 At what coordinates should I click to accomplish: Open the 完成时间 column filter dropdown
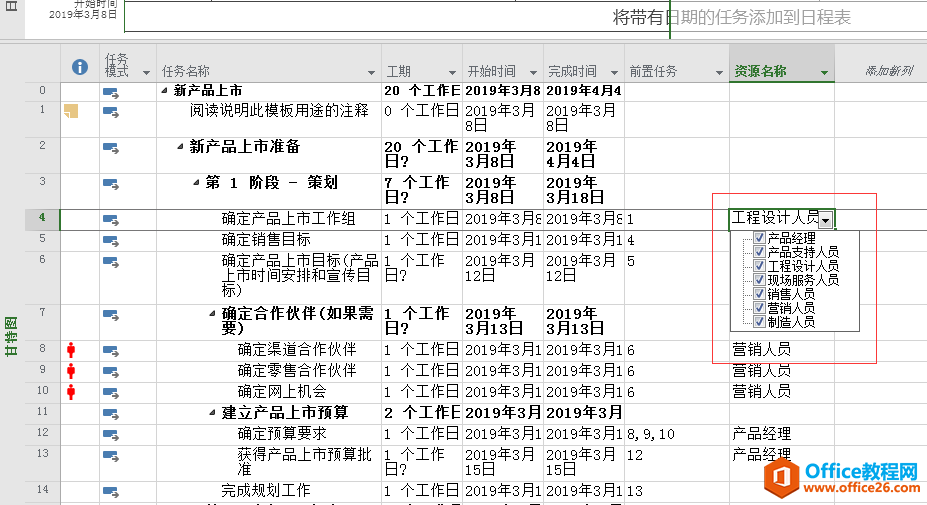614,73
